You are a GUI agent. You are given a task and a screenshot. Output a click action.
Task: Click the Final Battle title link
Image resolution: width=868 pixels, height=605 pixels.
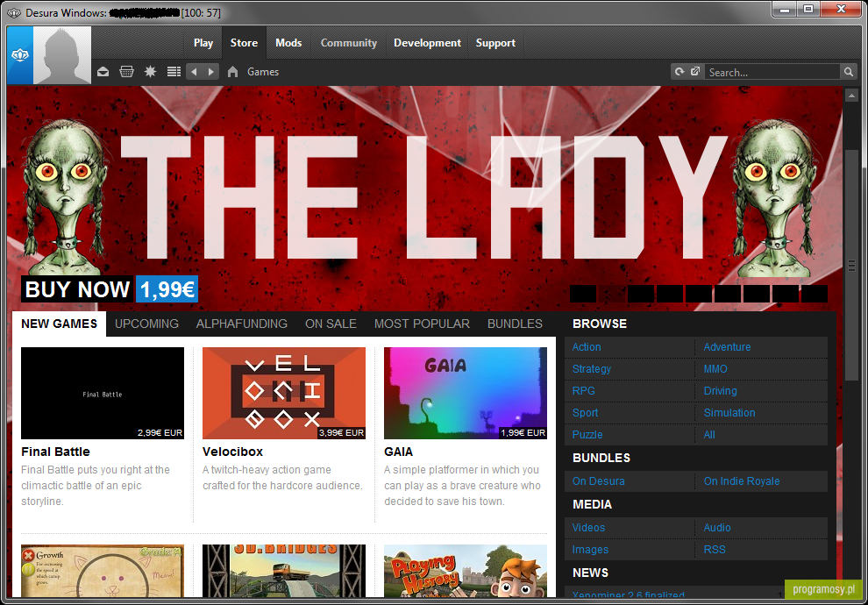click(x=55, y=452)
